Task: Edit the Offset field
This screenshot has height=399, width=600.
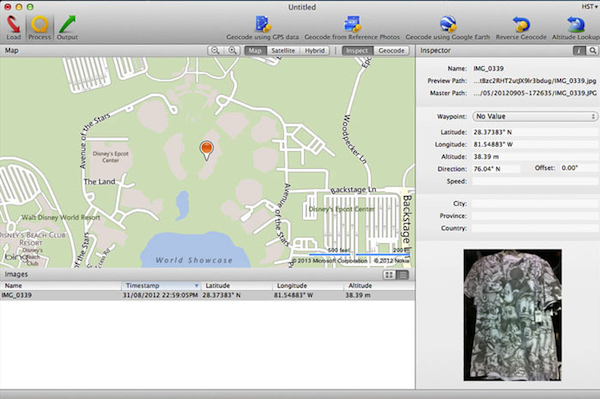Action: pos(579,168)
